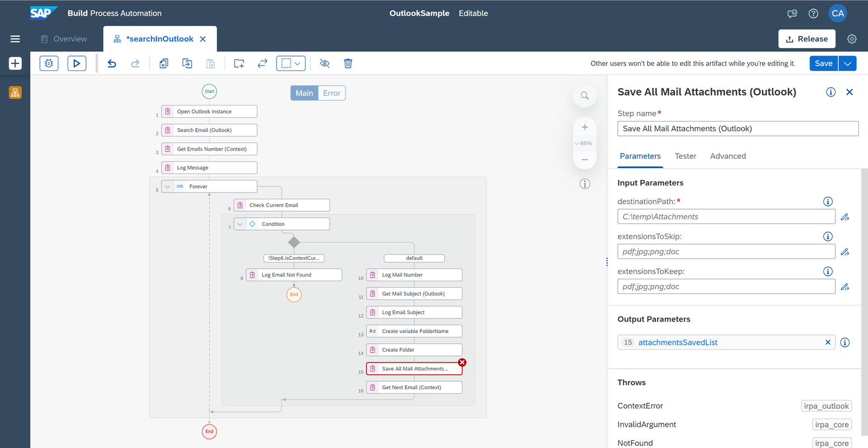Select the Open Outlook Instance step

[x=209, y=111]
